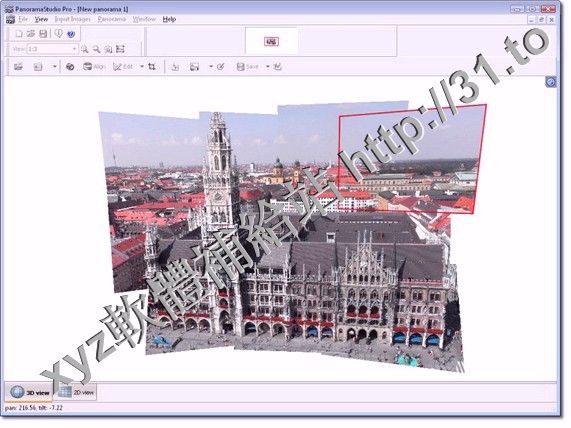The height and width of the screenshot is (428, 571).
Task: Click the pencil edit icon
Action: [220, 67]
